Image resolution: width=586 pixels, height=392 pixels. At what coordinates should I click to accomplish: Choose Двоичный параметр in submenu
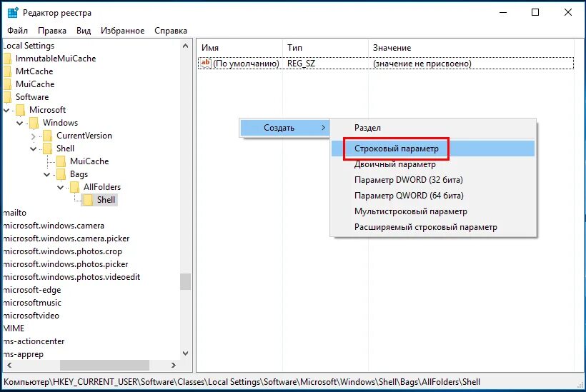pos(433,164)
